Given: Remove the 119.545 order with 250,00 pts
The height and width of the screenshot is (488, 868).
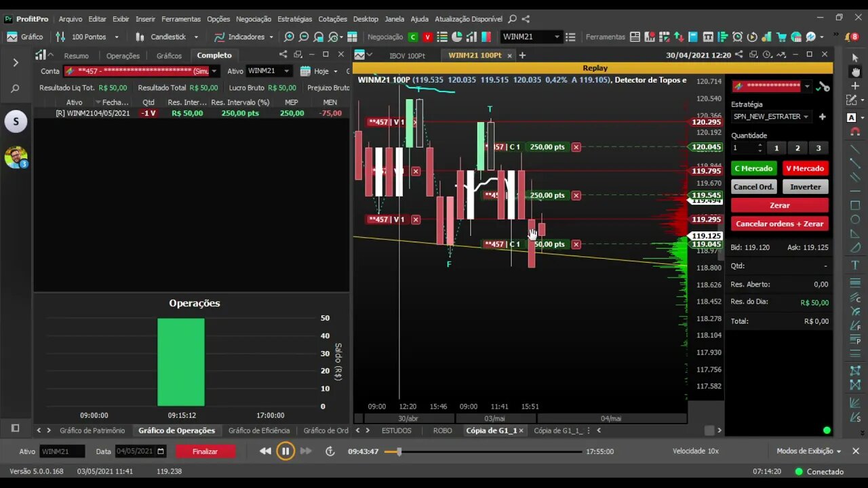Looking at the screenshot, I should click(576, 195).
